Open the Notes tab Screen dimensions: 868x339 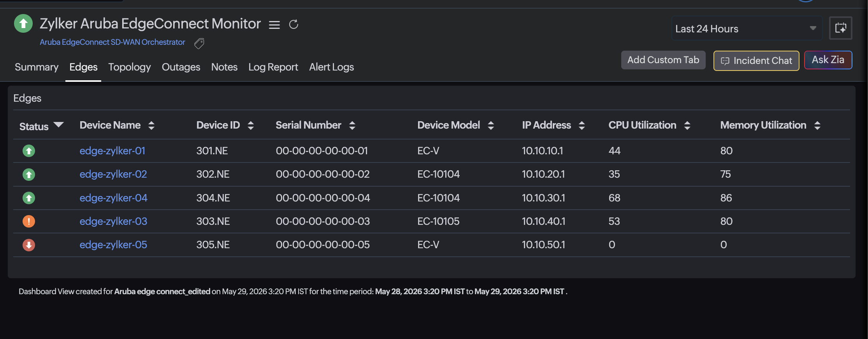tap(224, 67)
